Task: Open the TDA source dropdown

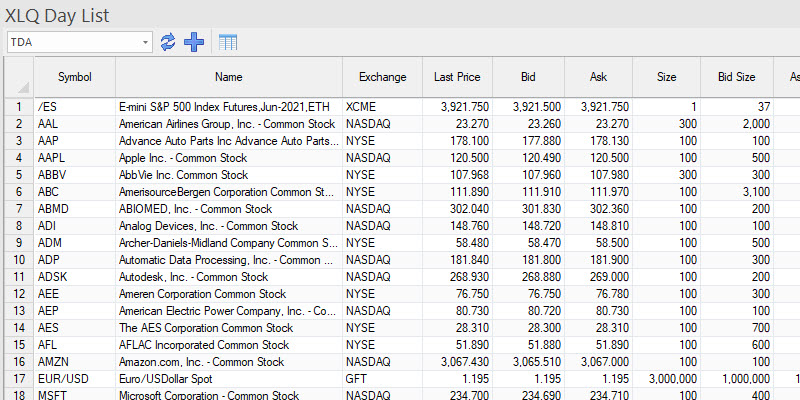Action: pyautogui.click(x=146, y=42)
